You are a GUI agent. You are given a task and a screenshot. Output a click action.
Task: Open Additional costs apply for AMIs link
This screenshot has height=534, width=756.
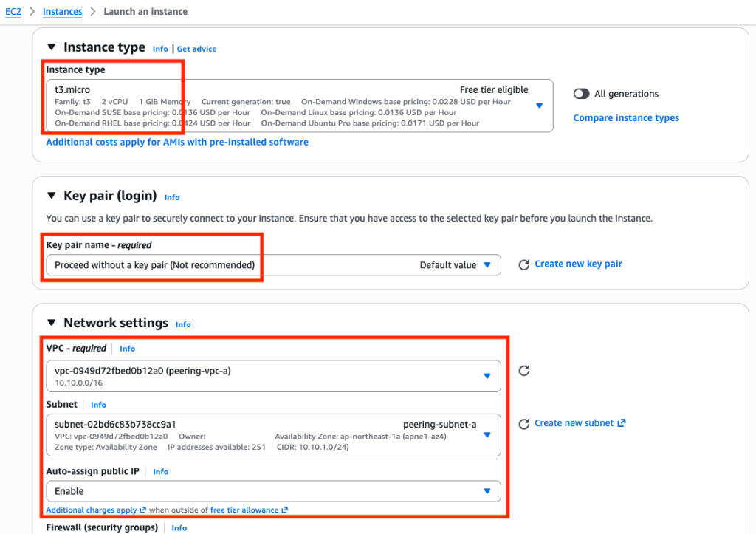[177, 142]
